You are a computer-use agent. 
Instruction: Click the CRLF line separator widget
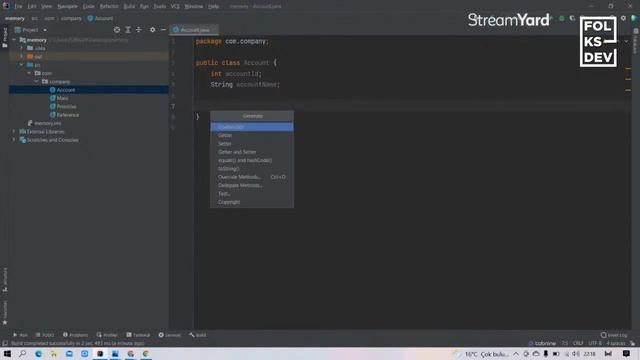(x=578, y=343)
